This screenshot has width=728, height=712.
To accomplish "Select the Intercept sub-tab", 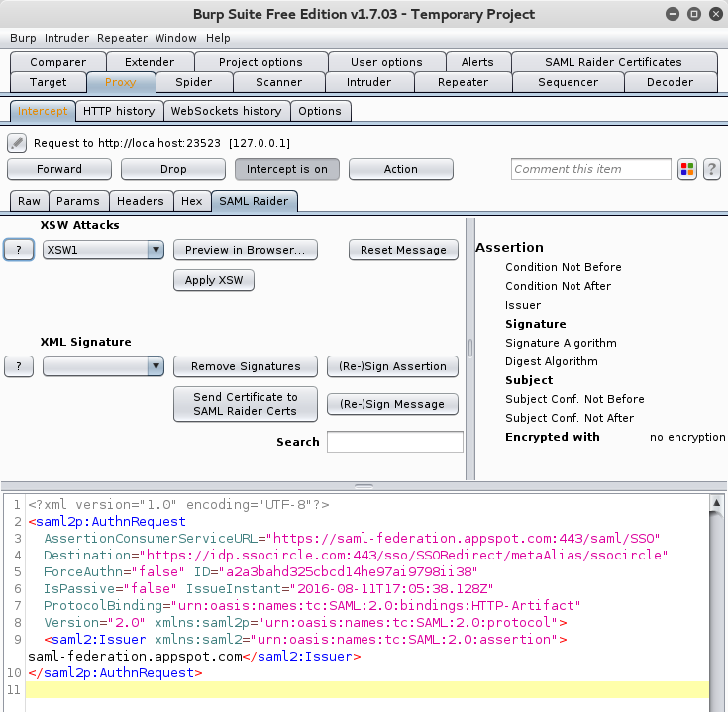I will tap(43, 111).
